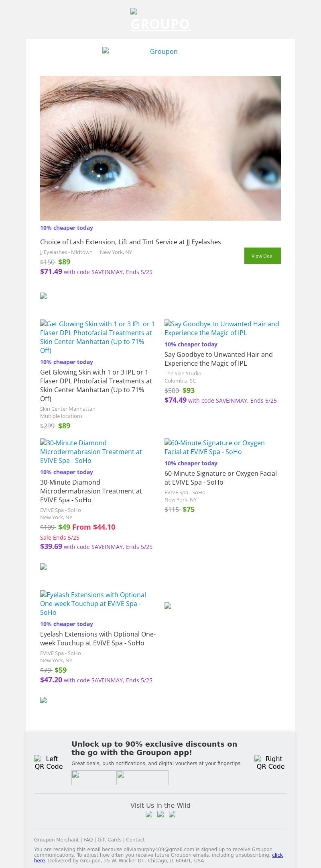Open the first social media icon
Image resolution: width=321 pixels, height=868 pixels.
(x=149, y=814)
